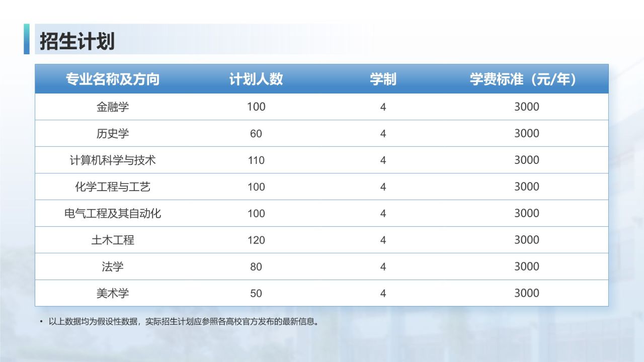Click the 土木工程 major cell

(113, 240)
